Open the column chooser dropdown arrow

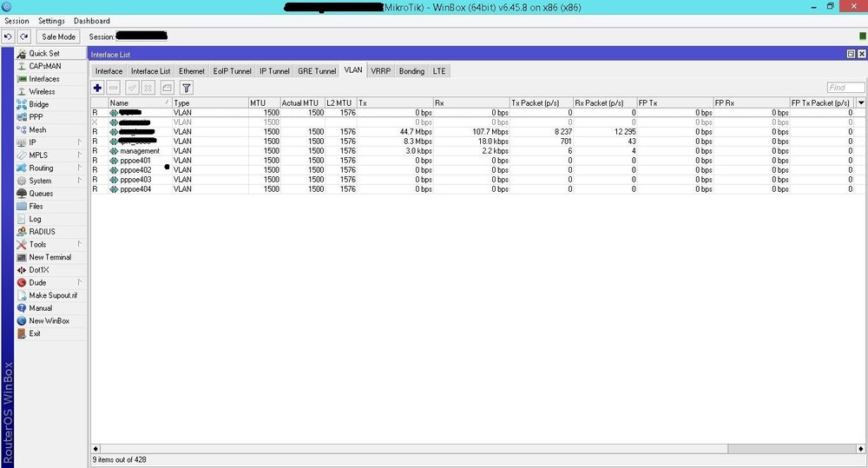pos(860,102)
